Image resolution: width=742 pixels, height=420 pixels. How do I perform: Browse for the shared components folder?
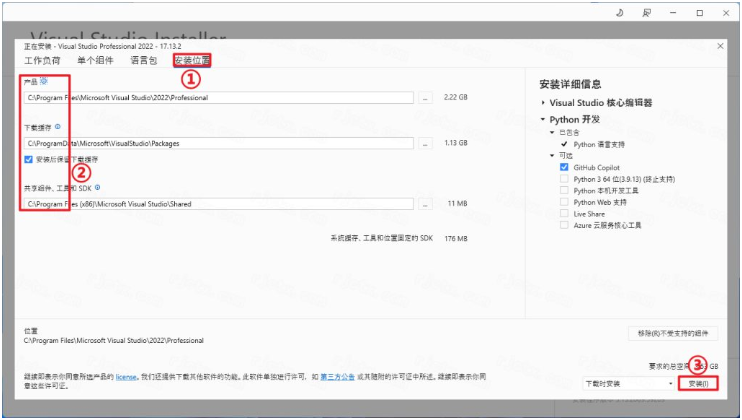[x=425, y=204]
